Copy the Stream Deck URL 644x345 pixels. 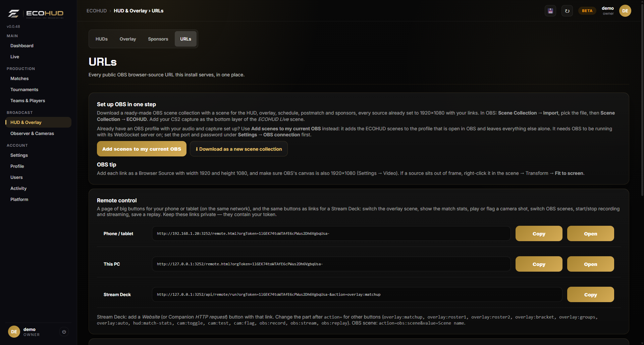click(591, 294)
